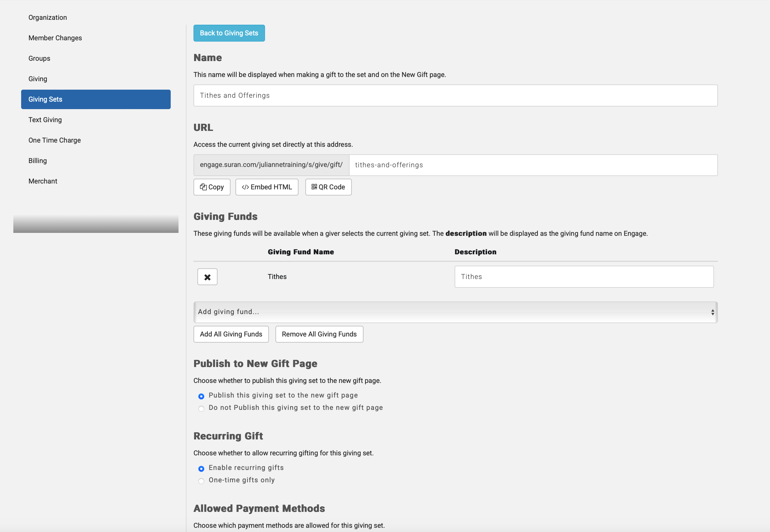The image size is (770, 532).
Task: Click the tithes-and-offerings URL slug field
Action: tap(533, 165)
